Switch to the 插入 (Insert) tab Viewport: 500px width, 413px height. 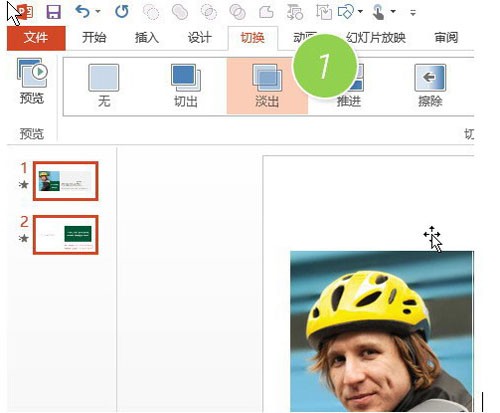tap(147, 38)
